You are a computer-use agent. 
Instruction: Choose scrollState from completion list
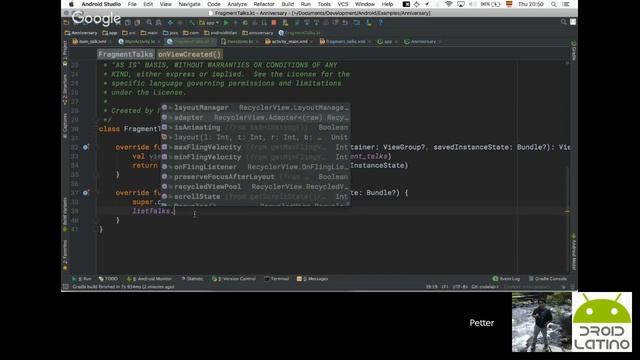coord(255,196)
